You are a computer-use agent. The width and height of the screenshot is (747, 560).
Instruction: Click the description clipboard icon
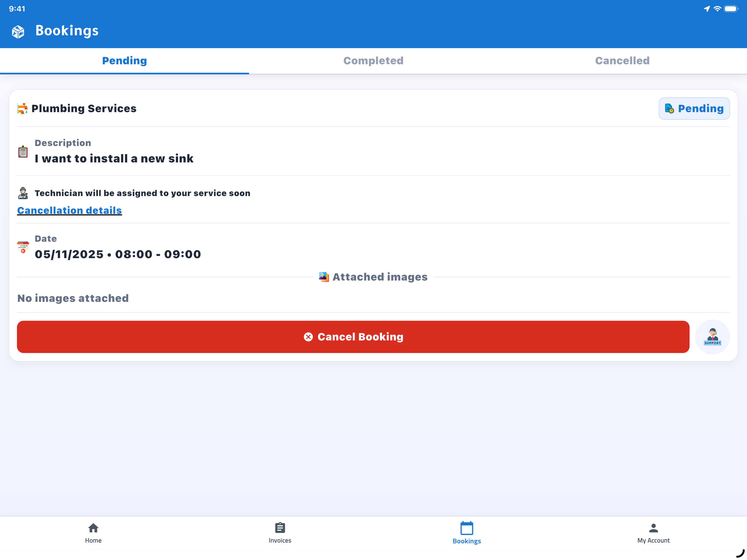[x=23, y=152]
